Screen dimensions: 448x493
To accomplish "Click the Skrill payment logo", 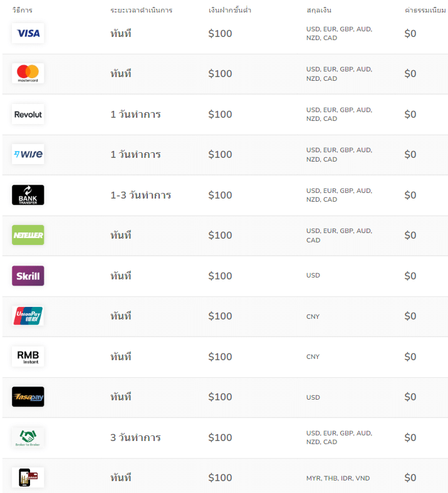I will coord(28,276).
